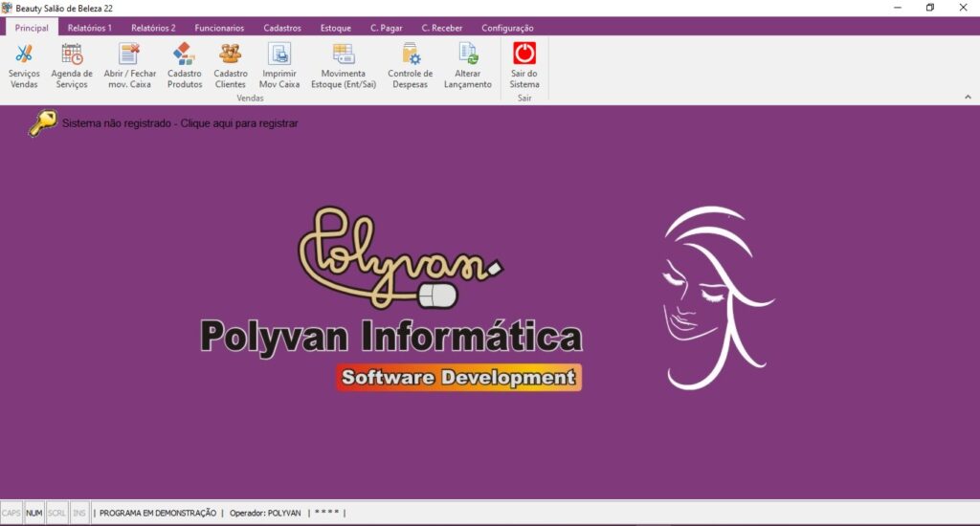Click the NUM status bar indicator
Viewport: 980px width, 526px height.
click(x=33, y=513)
